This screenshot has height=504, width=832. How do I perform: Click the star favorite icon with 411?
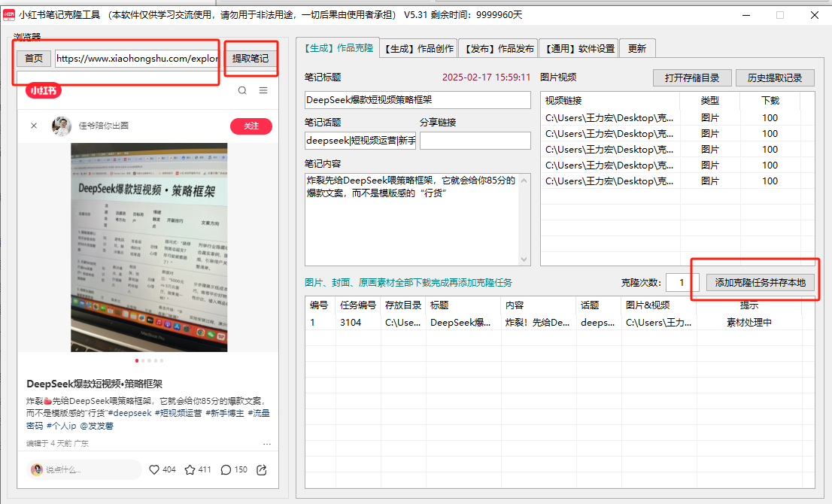coord(190,469)
